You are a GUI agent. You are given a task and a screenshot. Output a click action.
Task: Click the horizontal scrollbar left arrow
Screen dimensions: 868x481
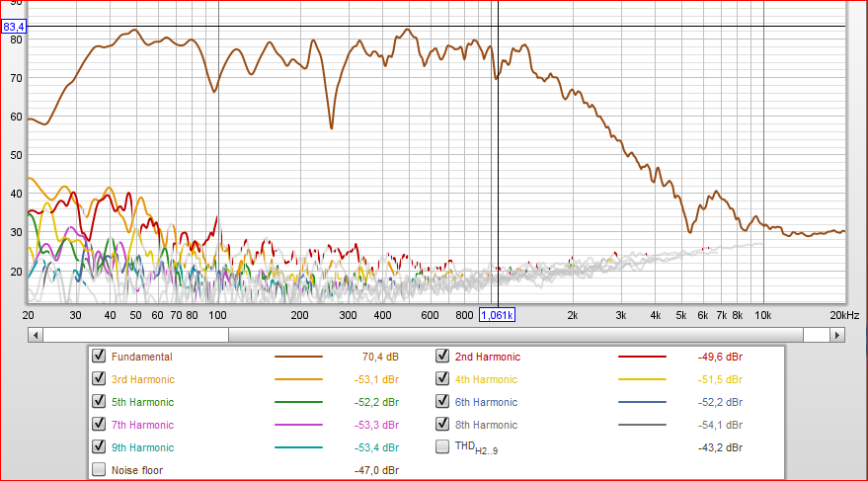[37, 335]
